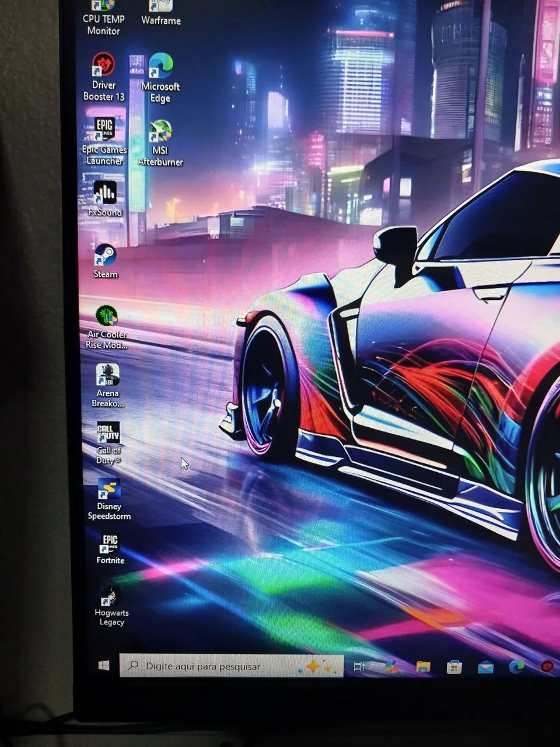
Task: Launch Edge from the taskbar
Action: coord(516,666)
